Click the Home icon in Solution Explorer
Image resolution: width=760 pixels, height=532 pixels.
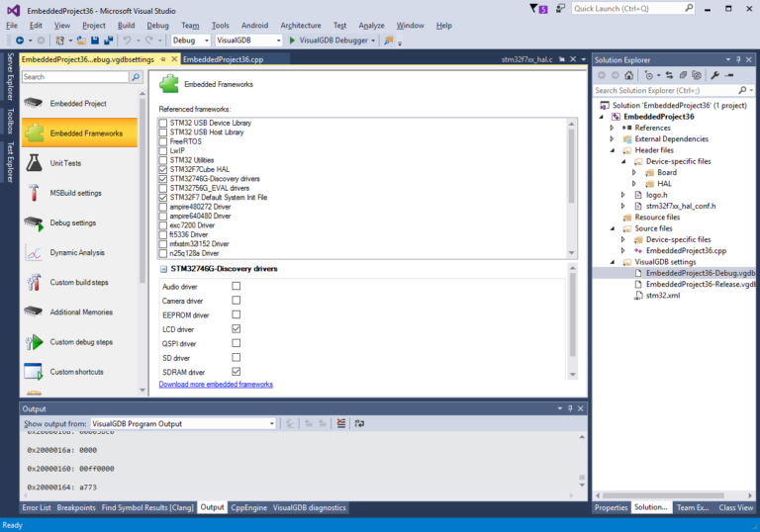tap(628, 75)
